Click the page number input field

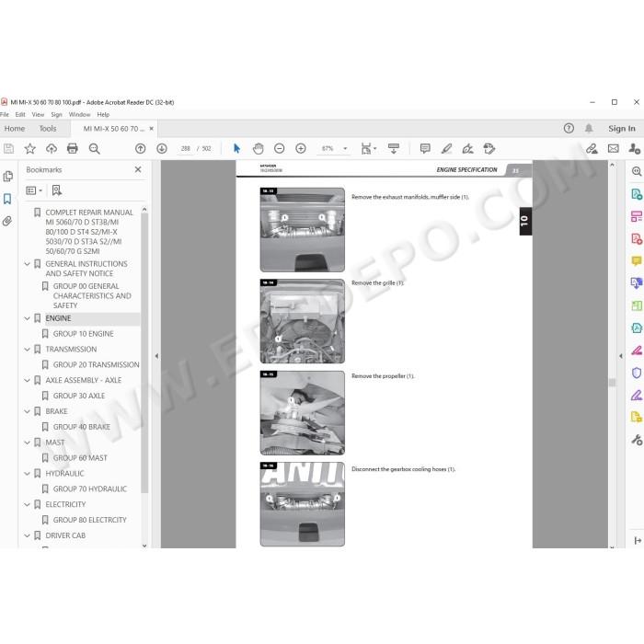tap(186, 149)
